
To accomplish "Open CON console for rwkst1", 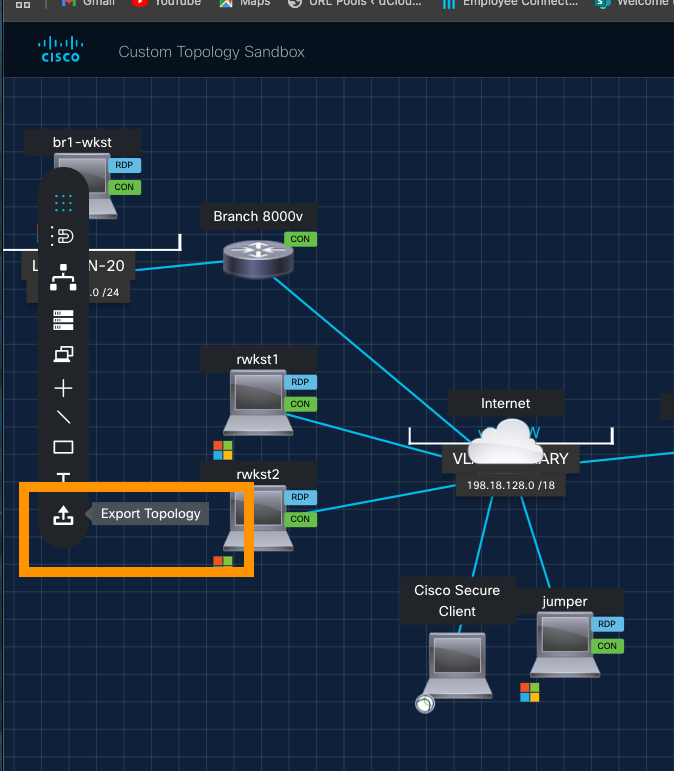I will [x=300, y=404].
